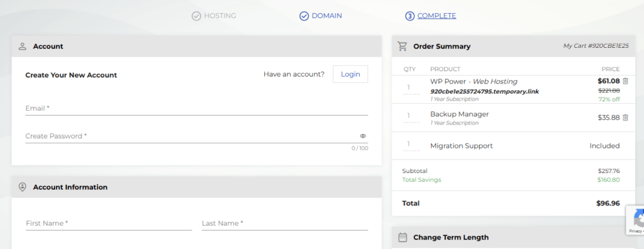The image size is (644, 249).
Task: Click the Hosting step checkmark icon
Action: click(196, 16)
